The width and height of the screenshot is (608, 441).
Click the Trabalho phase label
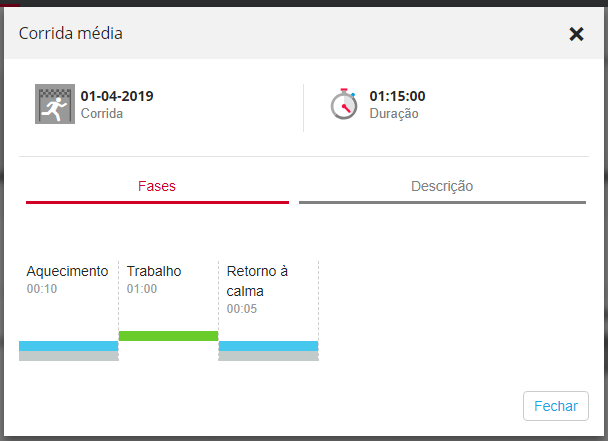tap(154, 271)
